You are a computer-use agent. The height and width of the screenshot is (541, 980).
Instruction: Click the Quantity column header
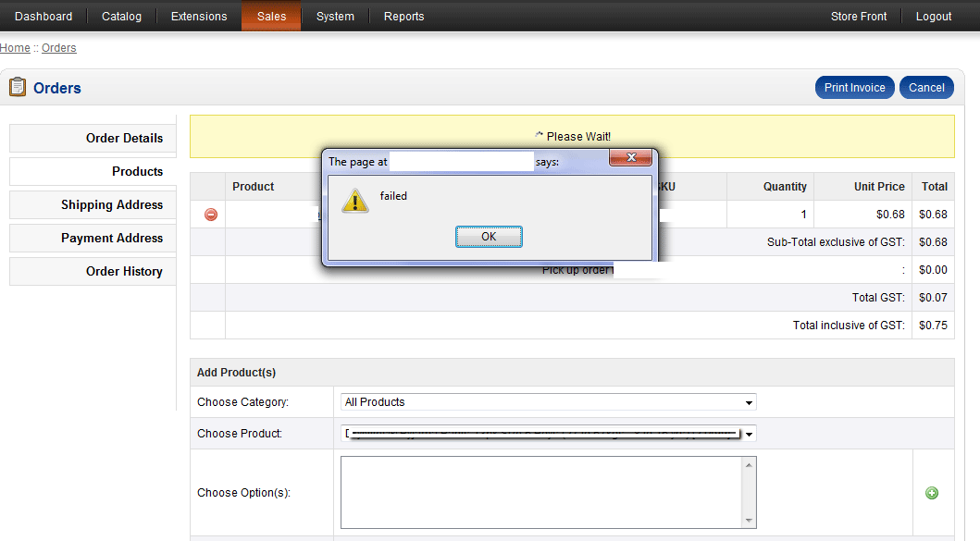[785, 186]
